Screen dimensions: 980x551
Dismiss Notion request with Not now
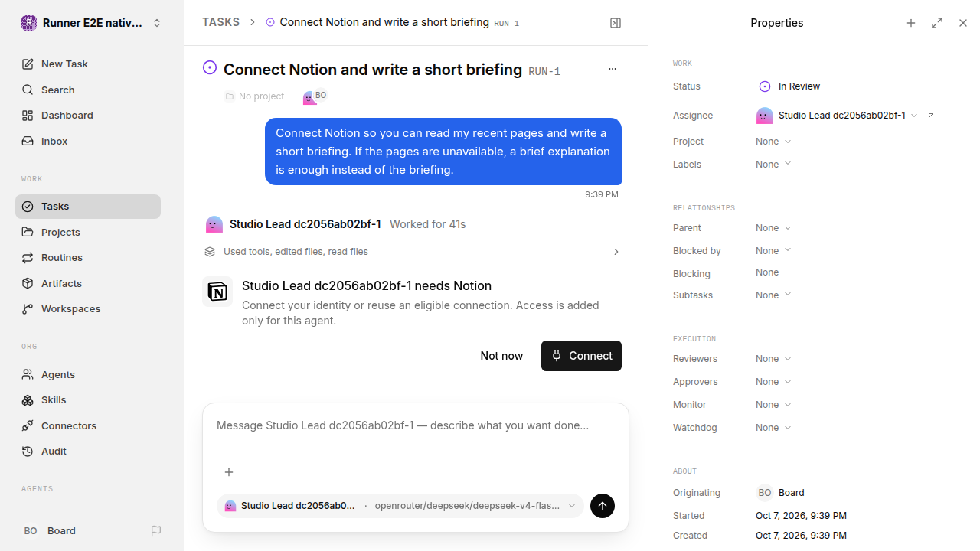(501, 356)
